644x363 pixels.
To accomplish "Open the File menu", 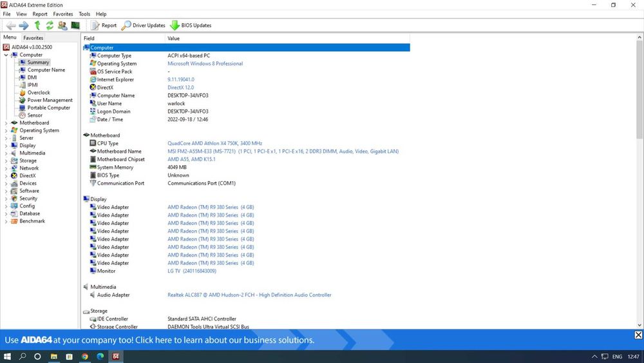I will pyautogui.click(x=6, y=14).
